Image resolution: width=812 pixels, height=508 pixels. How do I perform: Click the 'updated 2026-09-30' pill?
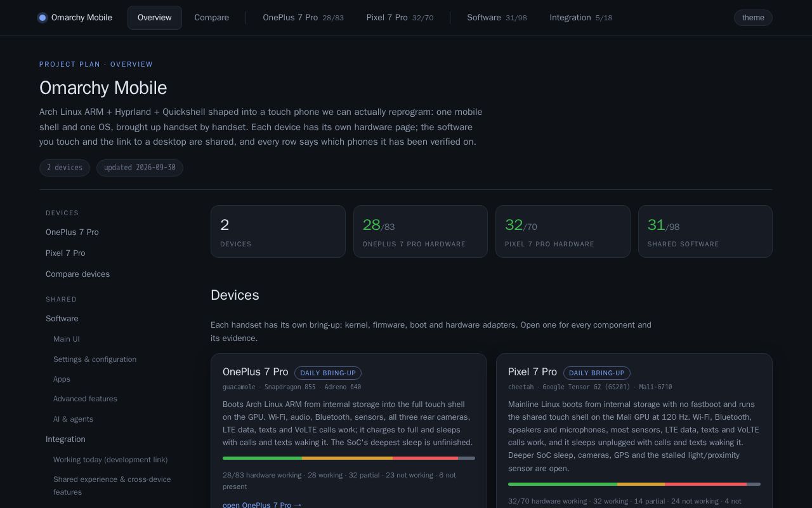[140, 168]
